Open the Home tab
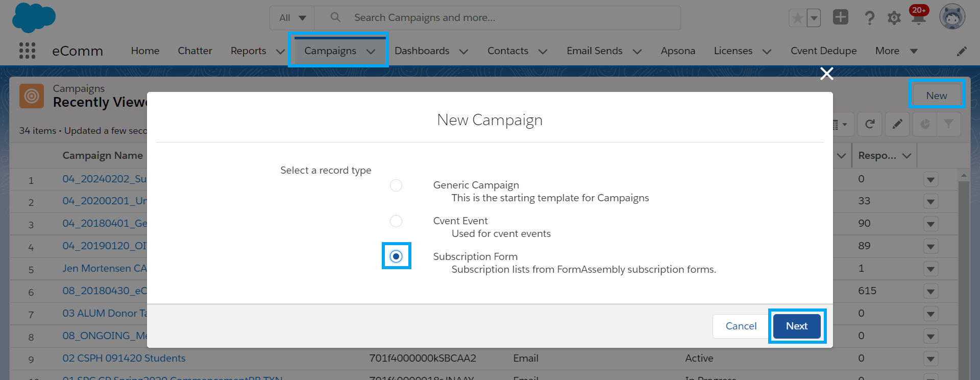The width and height of the screenshot is (980, 380). click(x=145, y=51)
